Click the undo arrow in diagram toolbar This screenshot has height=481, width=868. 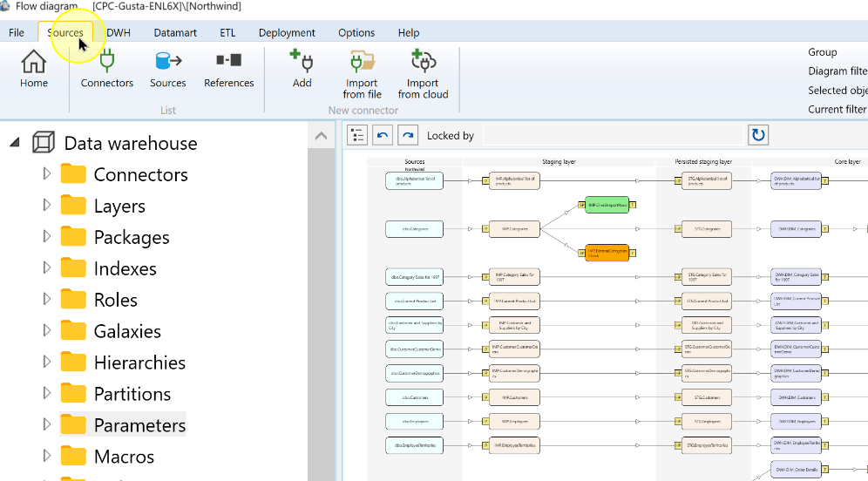point(383,135)
